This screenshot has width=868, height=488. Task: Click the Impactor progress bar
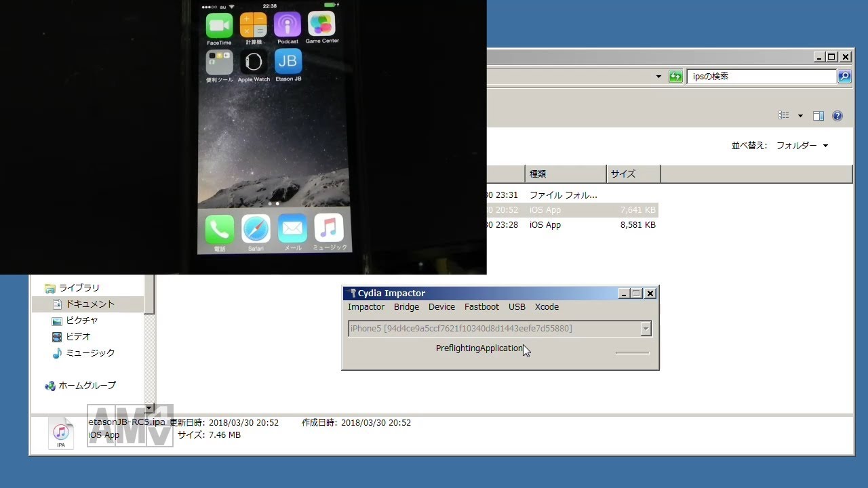point(632,352)
